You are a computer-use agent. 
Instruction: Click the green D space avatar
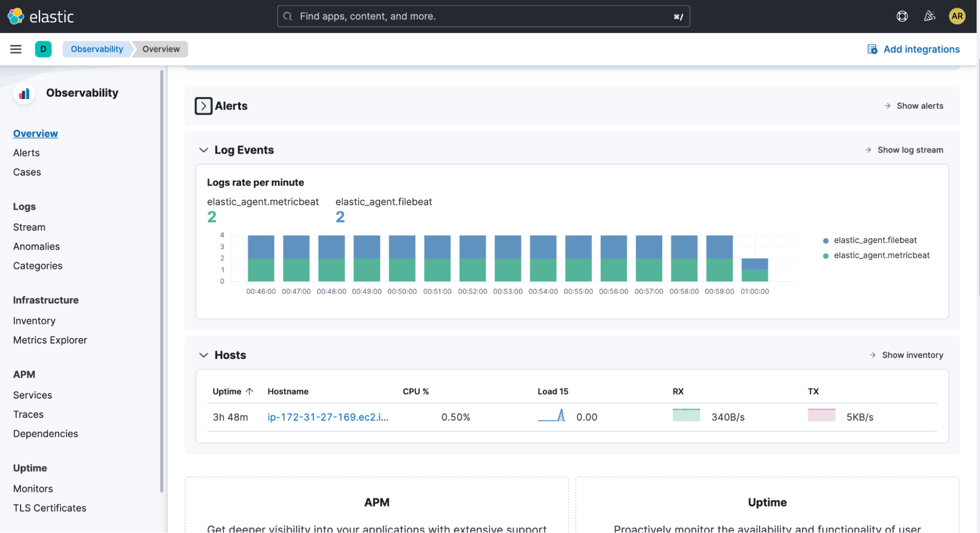(x=43, y=49)
